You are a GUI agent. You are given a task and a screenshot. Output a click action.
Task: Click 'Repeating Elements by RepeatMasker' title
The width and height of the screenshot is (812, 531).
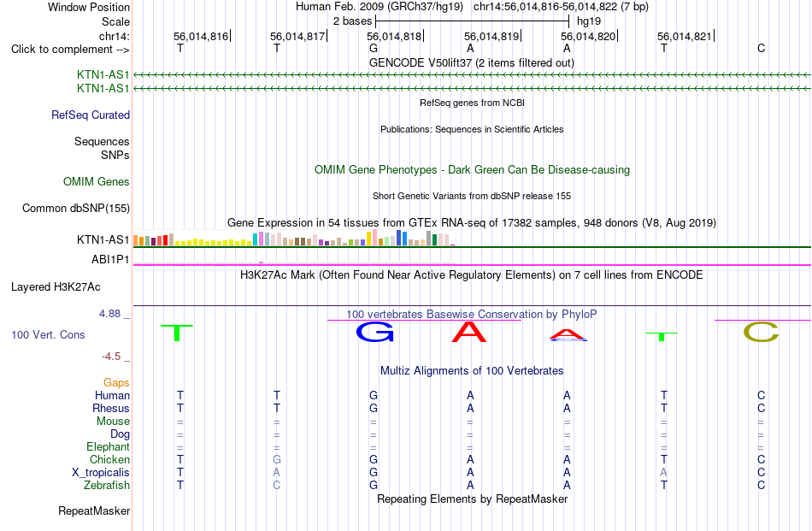(x=473, y=499)
